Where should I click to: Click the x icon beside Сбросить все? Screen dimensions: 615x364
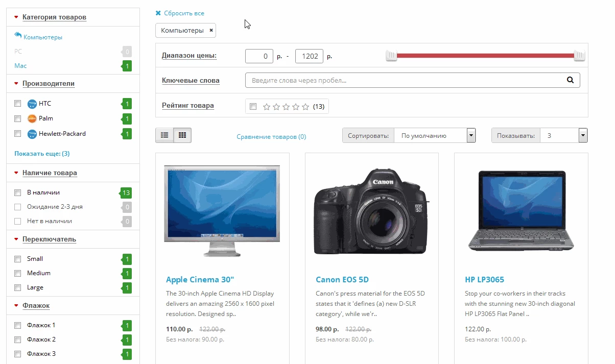(x=158, y=13)
